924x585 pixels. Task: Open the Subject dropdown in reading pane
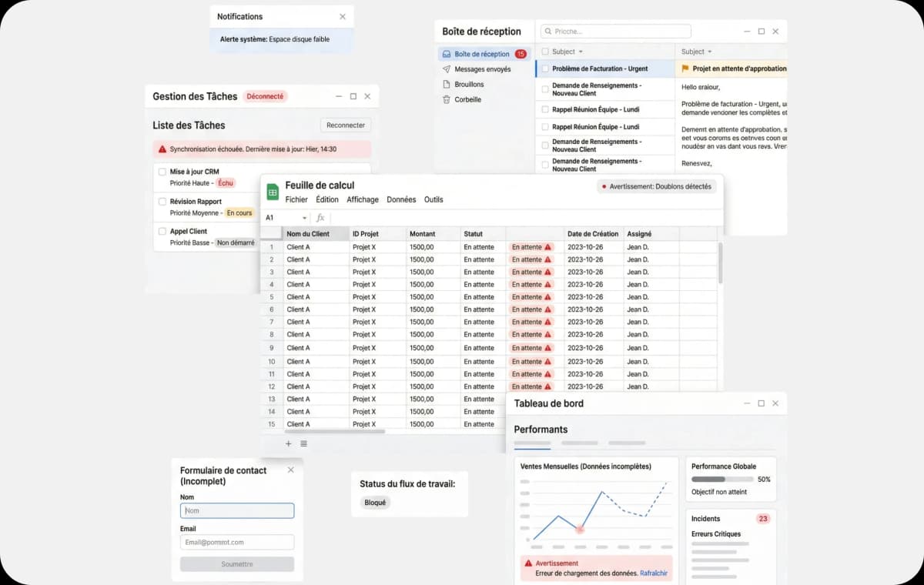[x=708, y=52]
